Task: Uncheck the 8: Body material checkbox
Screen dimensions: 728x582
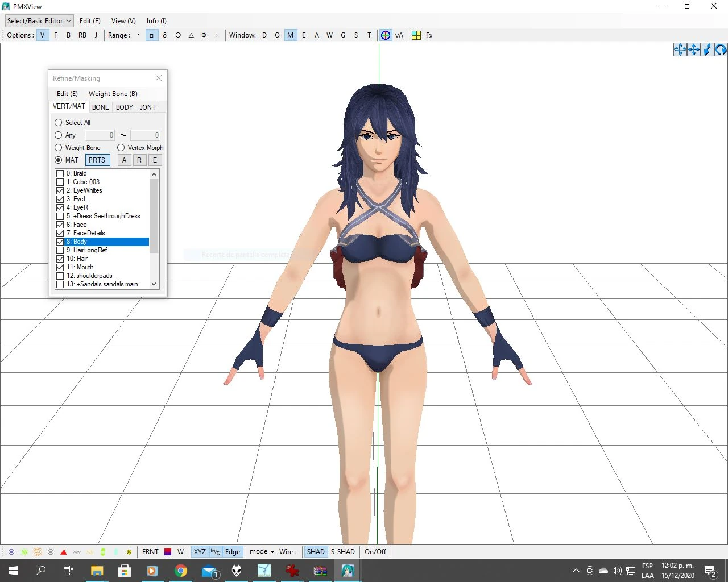Action: pos(60,242)
